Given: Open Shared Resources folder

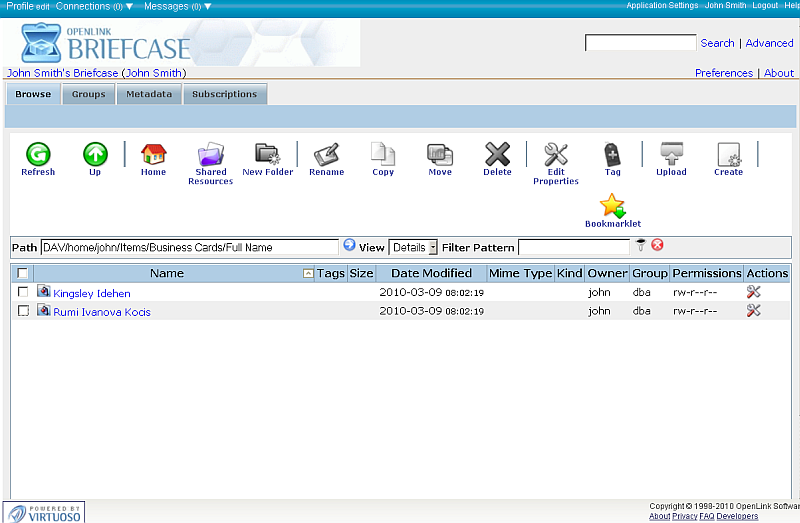Looking at the screenshot, I should 211,154.
